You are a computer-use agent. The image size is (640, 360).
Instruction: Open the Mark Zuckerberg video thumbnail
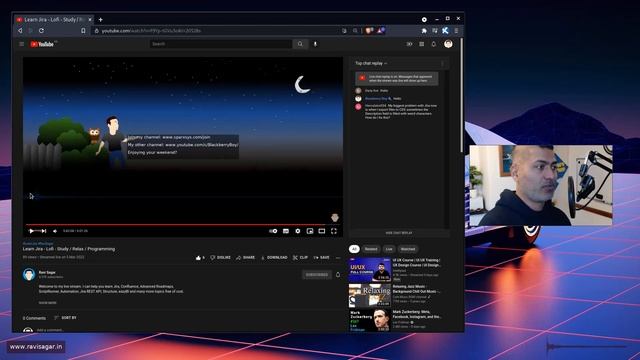(x=370, y=320)
